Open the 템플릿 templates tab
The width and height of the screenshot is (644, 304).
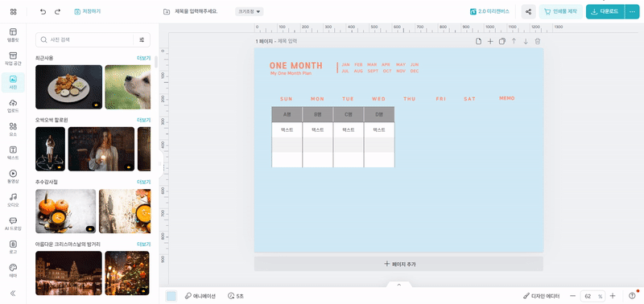click(13, 35)
